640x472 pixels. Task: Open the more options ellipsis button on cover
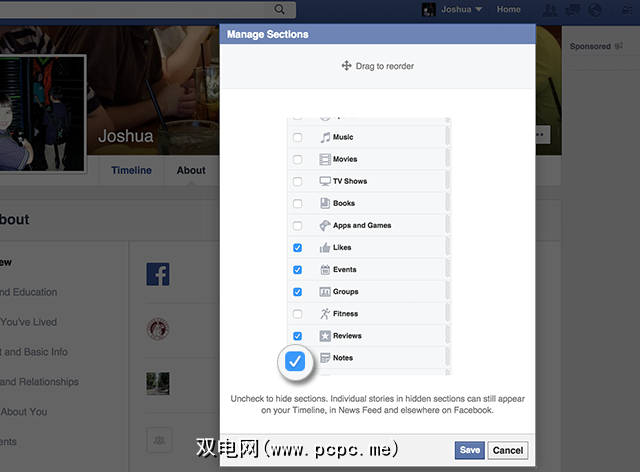[x=543, y=134]
